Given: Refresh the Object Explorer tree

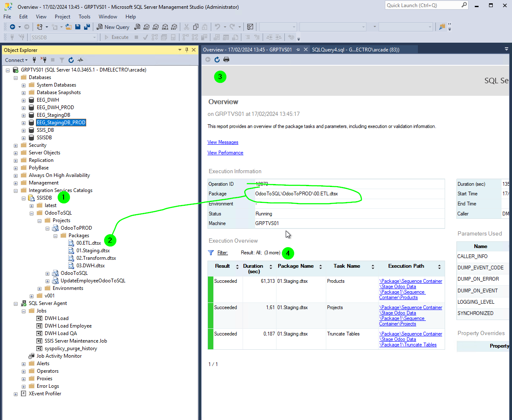Looking at the screenshot, I should tap(71, 60).
